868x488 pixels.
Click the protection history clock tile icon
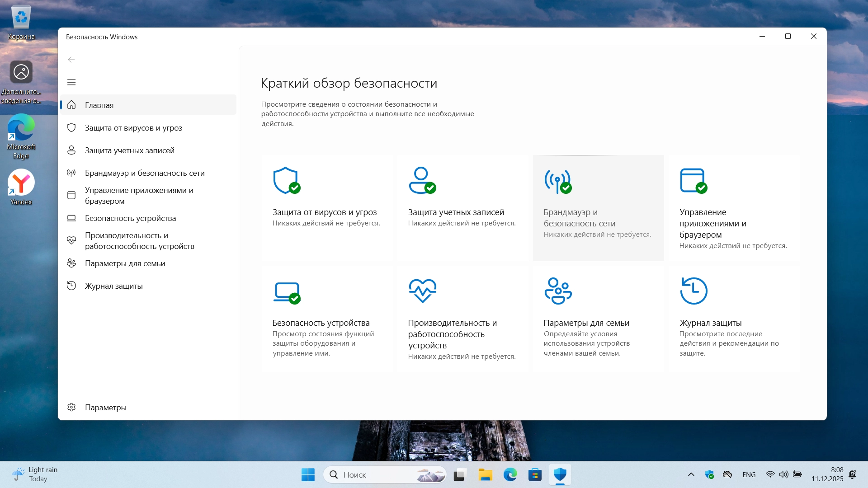tap(693, 291)
